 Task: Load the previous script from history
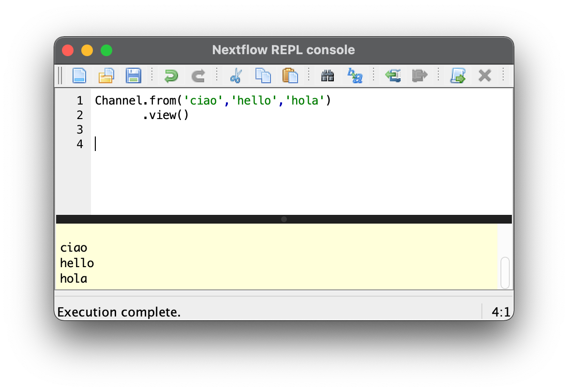point(392,75)
